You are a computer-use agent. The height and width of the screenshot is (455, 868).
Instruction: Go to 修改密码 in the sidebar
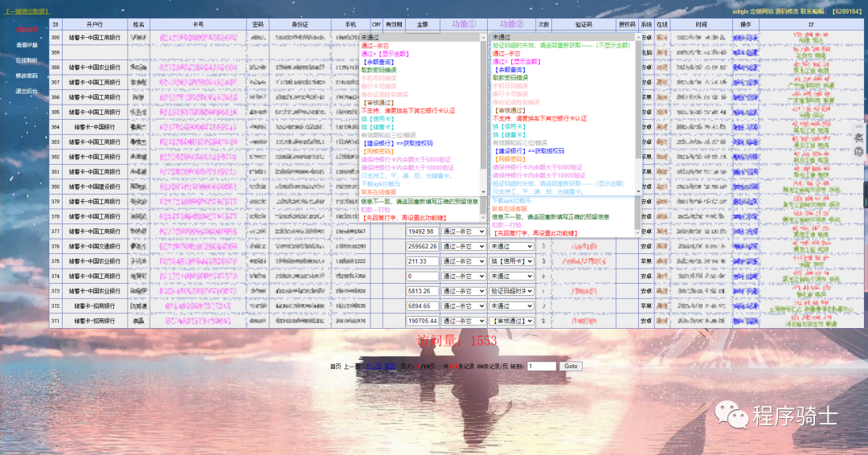click(27, 76)
